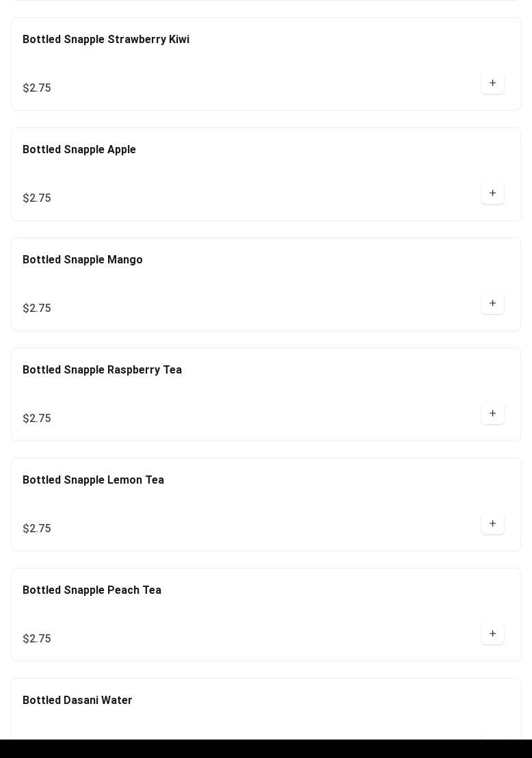Viewport: 532px width, 758px height.
Task: Click Bottled Snapple Raspberry Tea name
Action: [102, 370]
